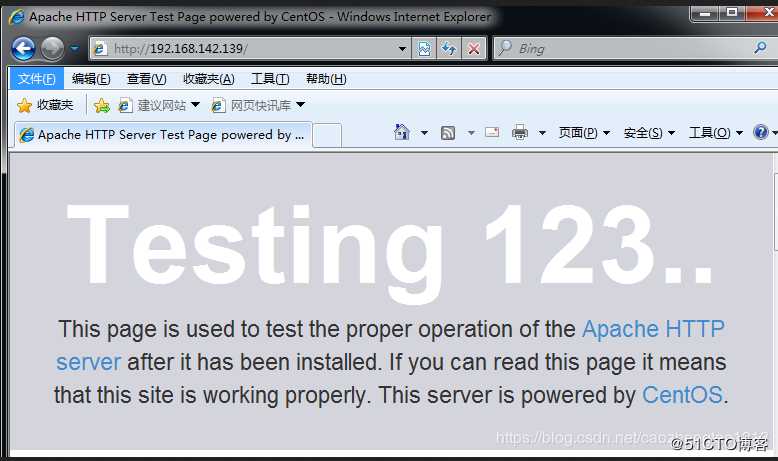Image resolution: width=778 pixels, height=461 pixels.
Task: Open the 文件(F) menu
Action: point(37,79)
